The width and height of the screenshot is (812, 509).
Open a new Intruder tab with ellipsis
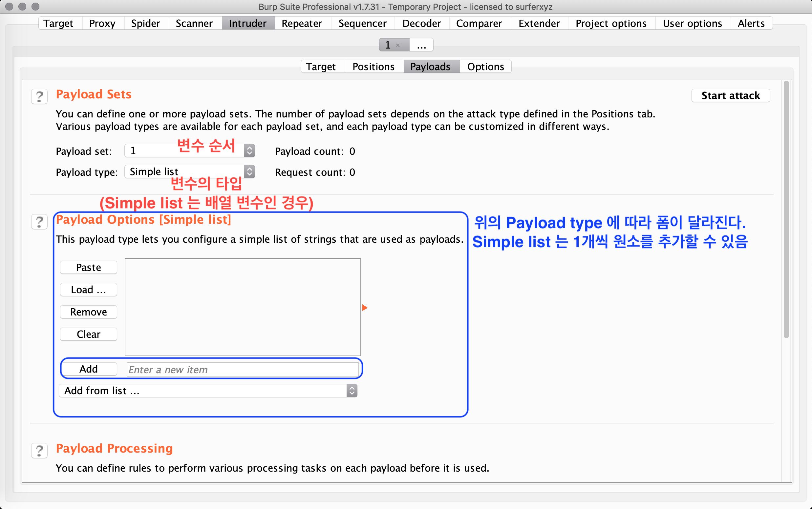(421, 45)
